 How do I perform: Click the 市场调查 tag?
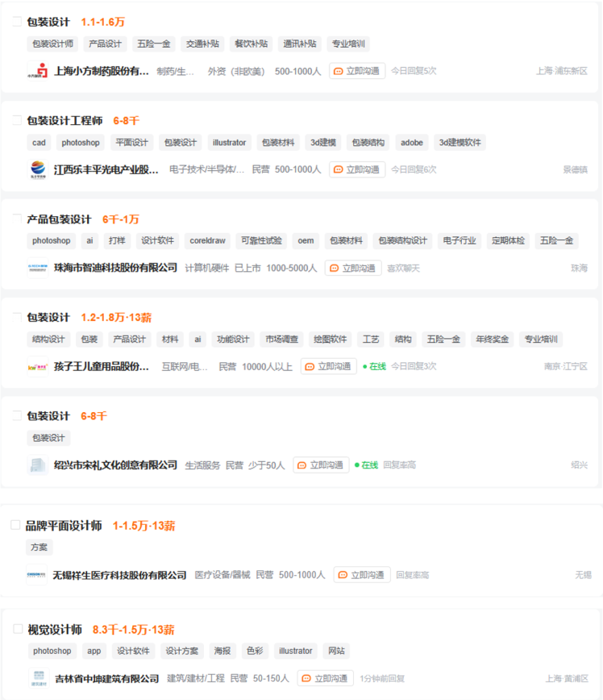(281, 340)
